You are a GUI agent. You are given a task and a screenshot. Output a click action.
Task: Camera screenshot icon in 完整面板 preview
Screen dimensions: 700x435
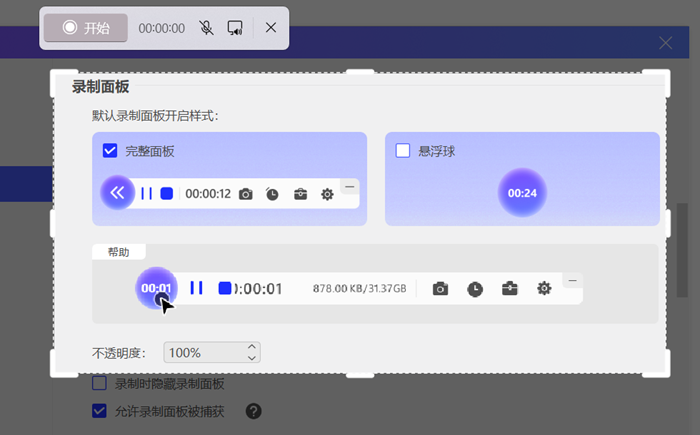246,194
